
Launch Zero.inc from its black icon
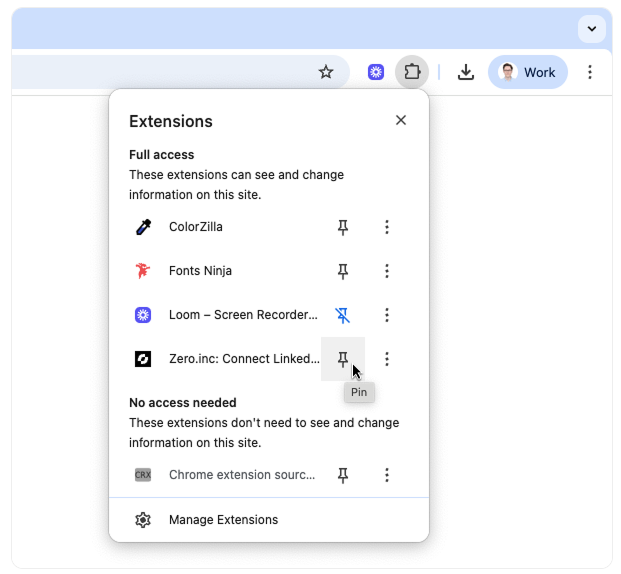pos(143,359)
